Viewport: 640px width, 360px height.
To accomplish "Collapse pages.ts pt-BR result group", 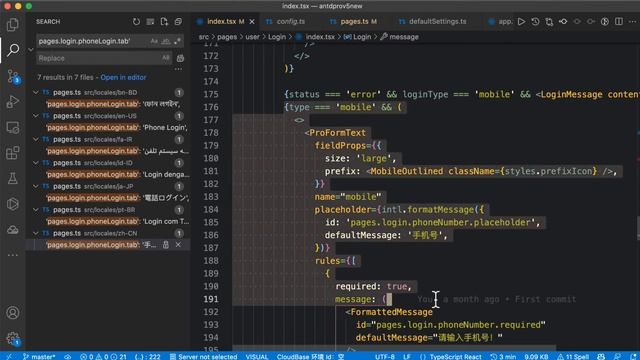I will [x=36, y=210].
